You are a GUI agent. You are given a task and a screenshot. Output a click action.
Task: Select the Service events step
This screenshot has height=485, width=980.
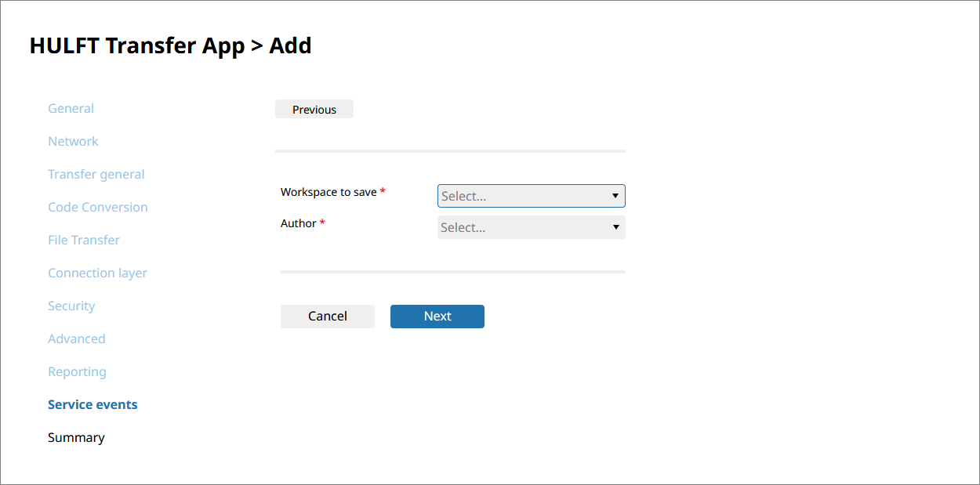pyautogui.click(x=93, y=405)
